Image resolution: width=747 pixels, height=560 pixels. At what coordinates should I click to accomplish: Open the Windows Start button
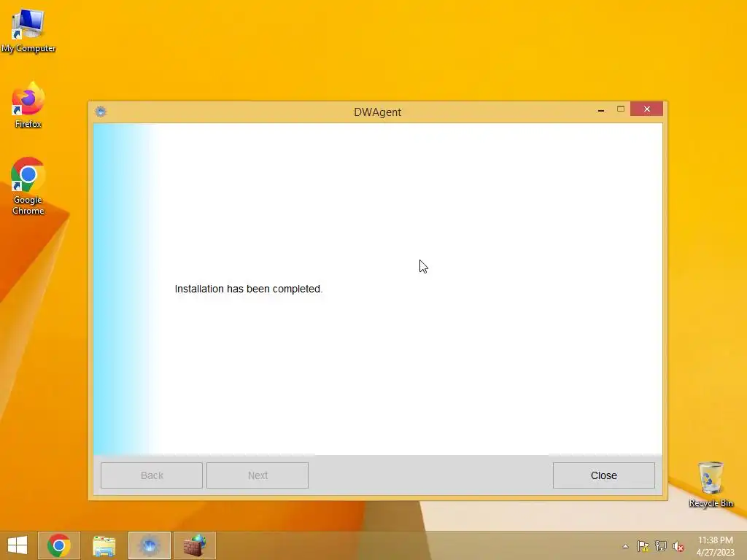point(18,545)
